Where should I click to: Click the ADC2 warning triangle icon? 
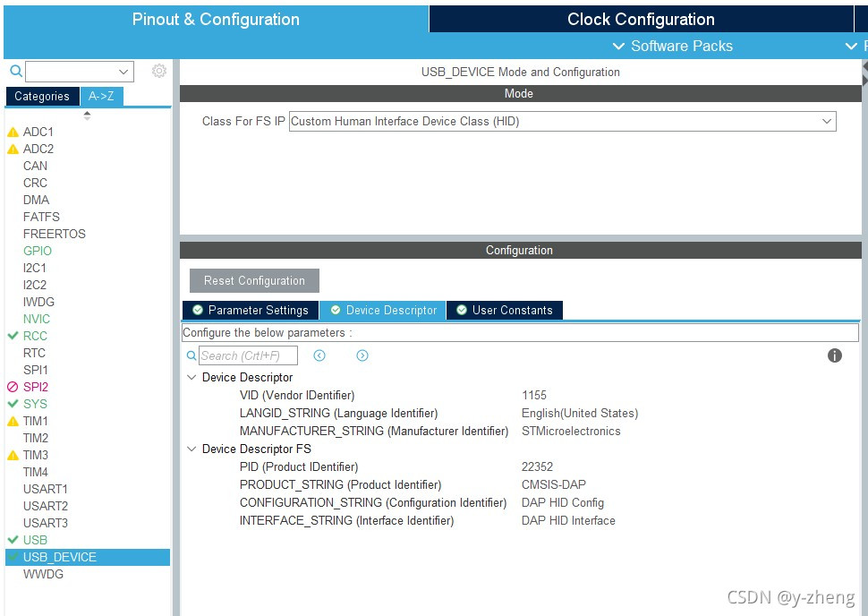pyautogui.click(x=13, y=149)
